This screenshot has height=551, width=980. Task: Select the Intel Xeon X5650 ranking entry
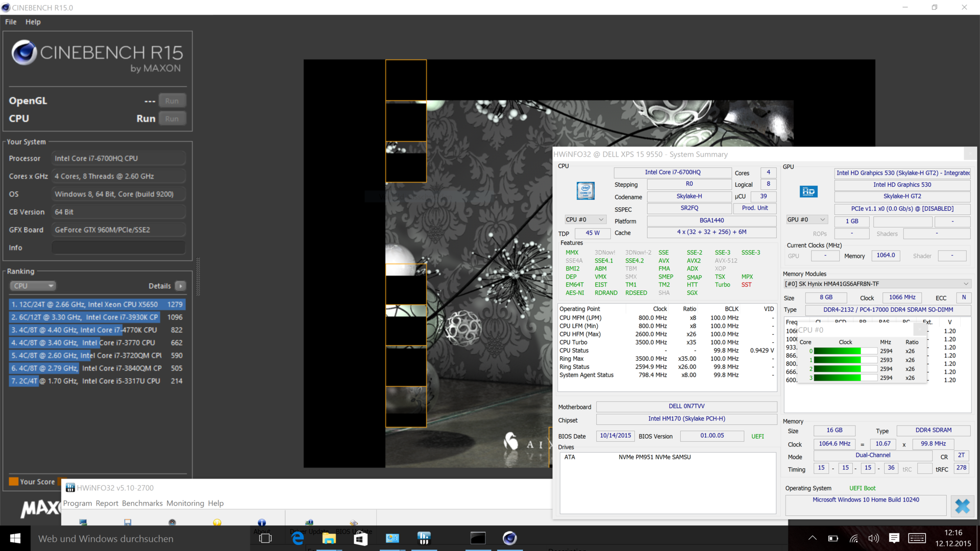(x=97, y=304)
